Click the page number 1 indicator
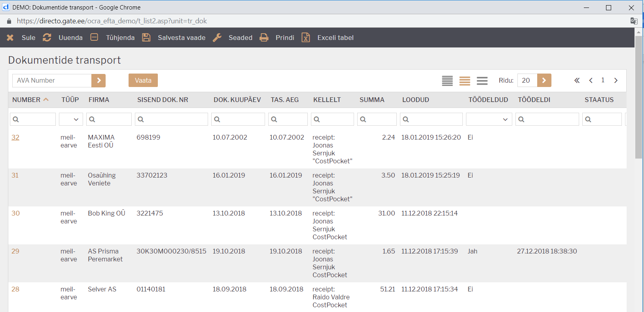644x312 pixels. (x=603, y=80)
